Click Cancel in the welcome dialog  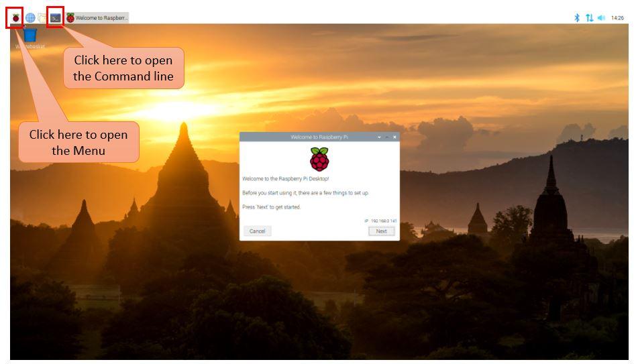click(x=257, y=231)
